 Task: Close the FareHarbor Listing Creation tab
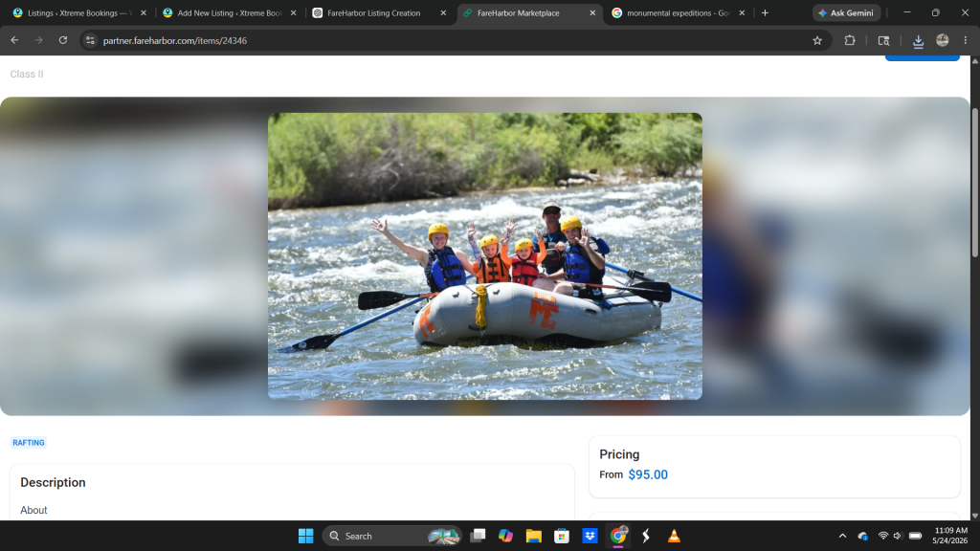point(443,12)
